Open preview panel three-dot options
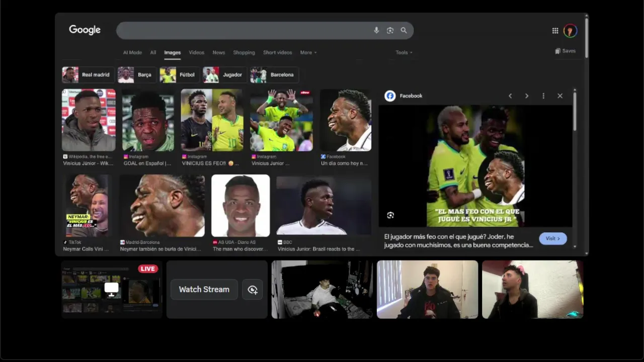644x362 pixels. [543, 96]
